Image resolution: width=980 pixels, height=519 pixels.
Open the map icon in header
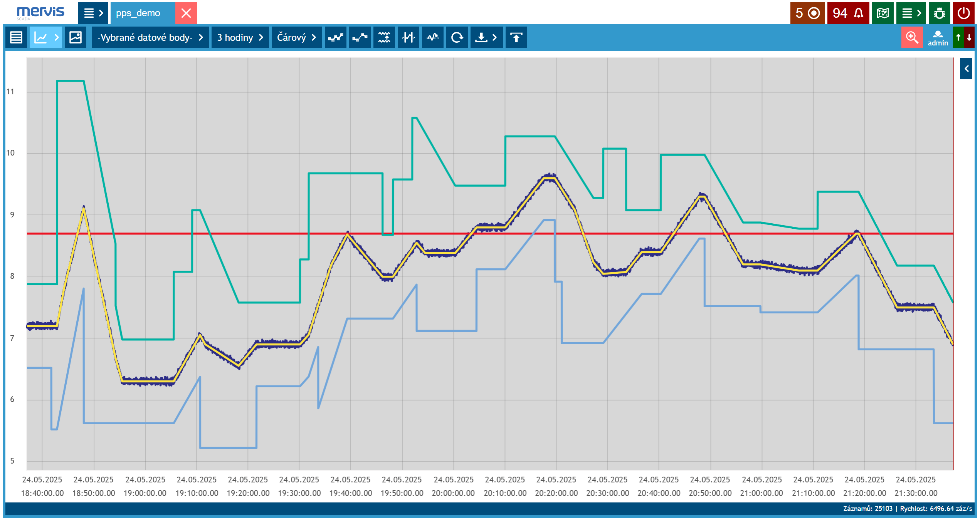(883, 13)
